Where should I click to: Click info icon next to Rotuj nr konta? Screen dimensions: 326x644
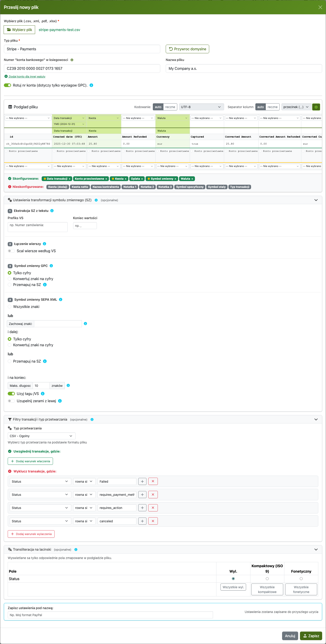tap(91, 85)
